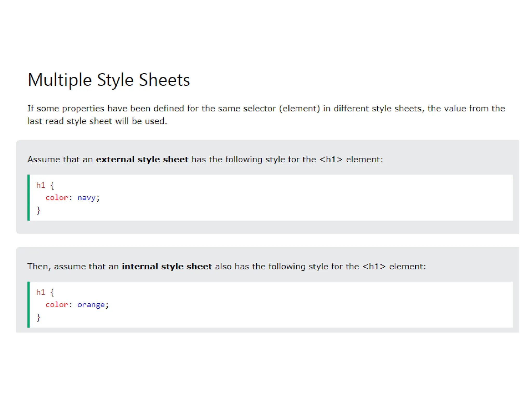Click bold 'external style sheet' text
This screenshot has height=399, width=532.
coord(142,159)
